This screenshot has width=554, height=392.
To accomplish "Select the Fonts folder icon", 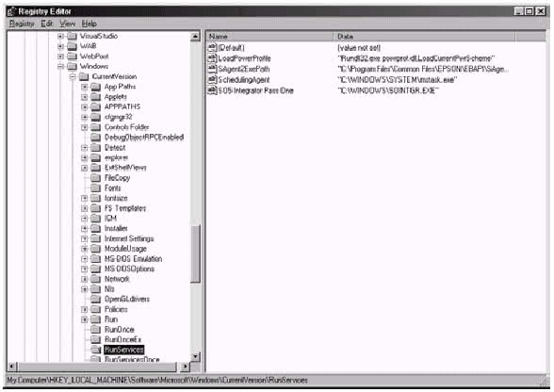I will [x=96, y=188].
